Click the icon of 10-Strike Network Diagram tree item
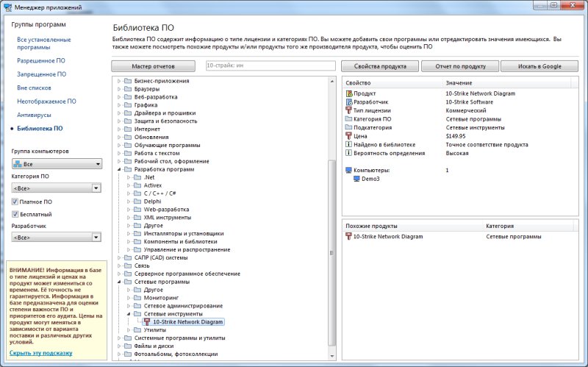588x367 pixels. [146, 322]
